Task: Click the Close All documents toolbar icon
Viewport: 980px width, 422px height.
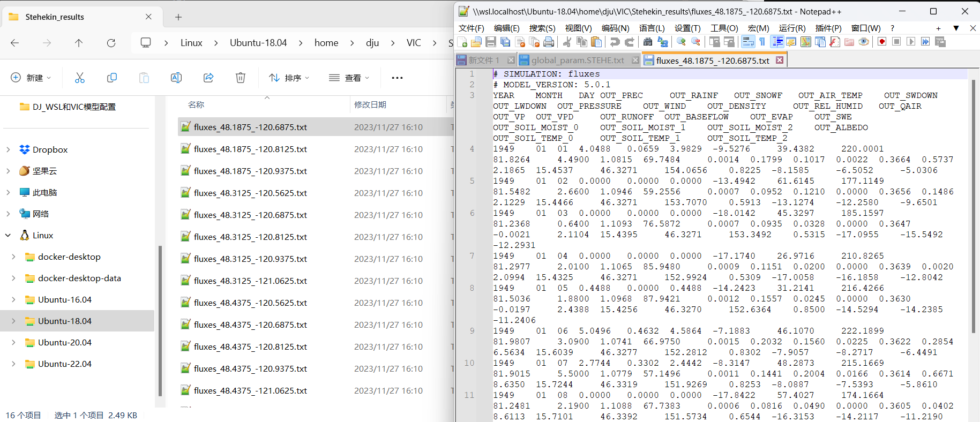Action: [x=534, y=42]
